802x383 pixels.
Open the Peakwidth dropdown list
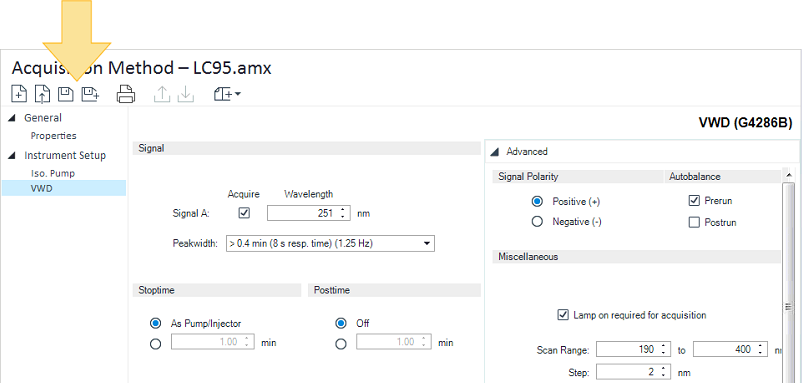[x=330, y=244]
